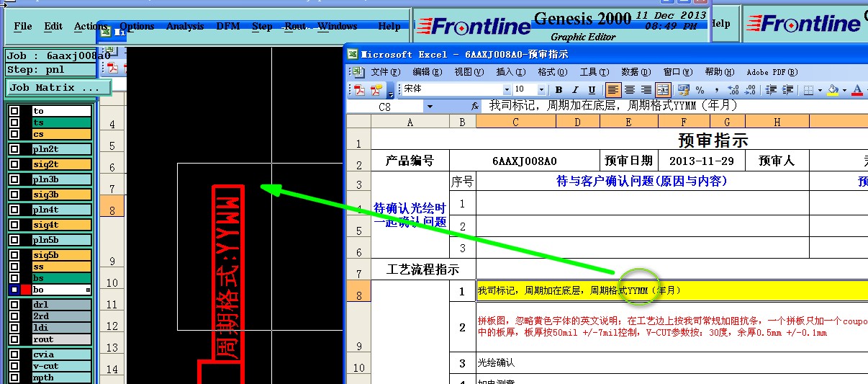Click the Bold icon in Excel toolbar
Viewport: 868px width, 384px height.
coord(559,90)
